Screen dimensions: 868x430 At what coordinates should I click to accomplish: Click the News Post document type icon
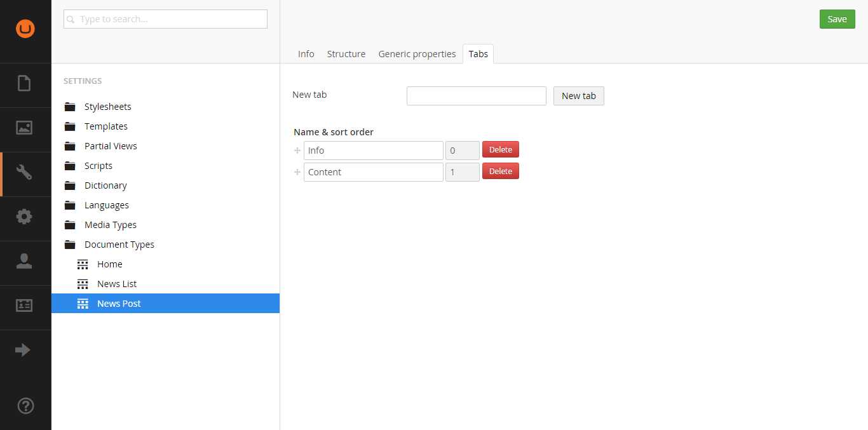tap(83, 304)
